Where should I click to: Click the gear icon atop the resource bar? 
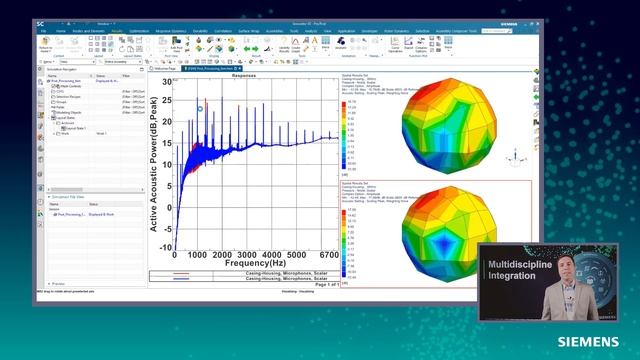point(40,69)
